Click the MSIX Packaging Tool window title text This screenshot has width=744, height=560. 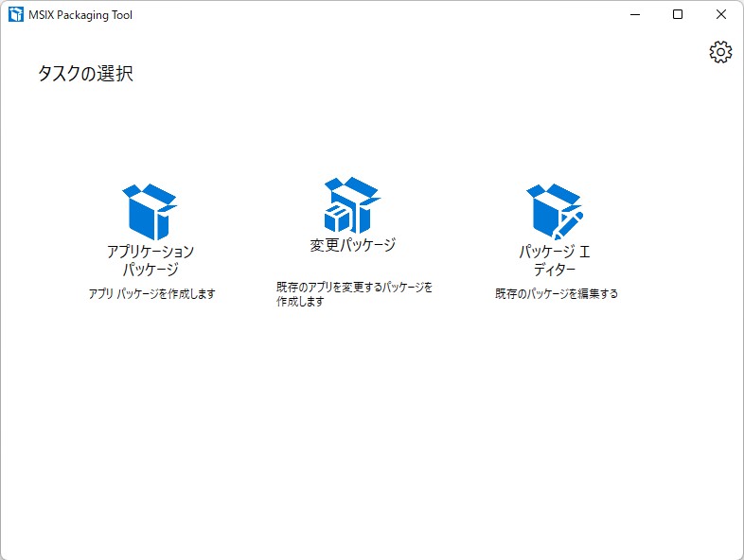coord(80,15)
